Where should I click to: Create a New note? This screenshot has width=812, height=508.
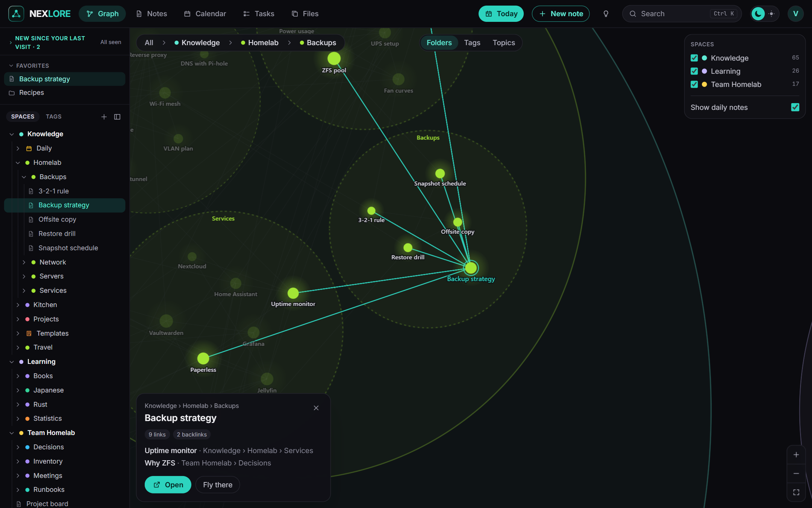561,14
